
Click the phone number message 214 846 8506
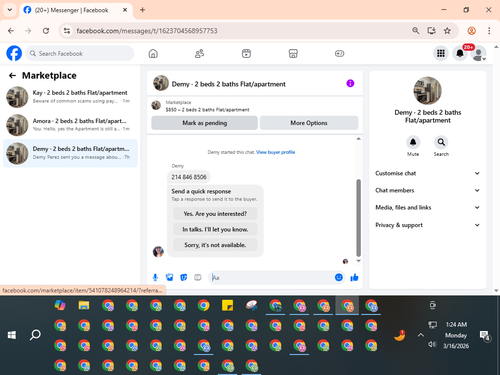tap(189, 177)
